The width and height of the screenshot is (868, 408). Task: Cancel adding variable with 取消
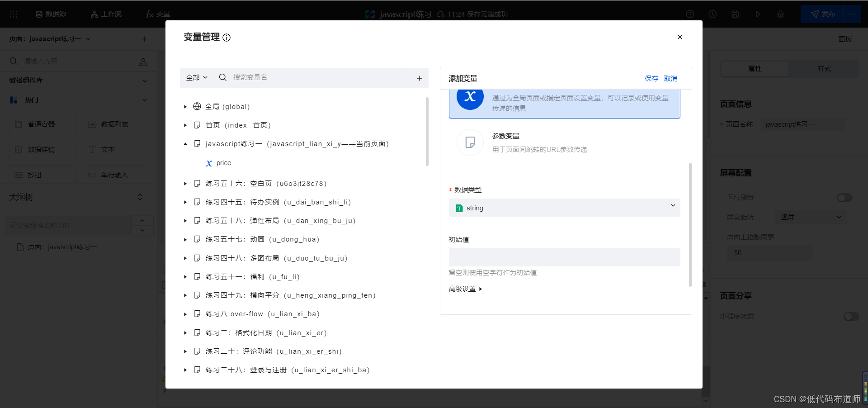pos(671,79)
